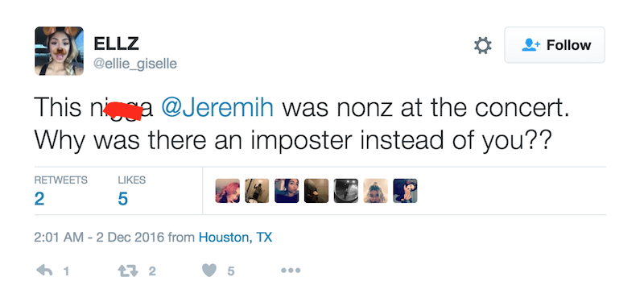Open ELLZ profile picture

[59, 51]
